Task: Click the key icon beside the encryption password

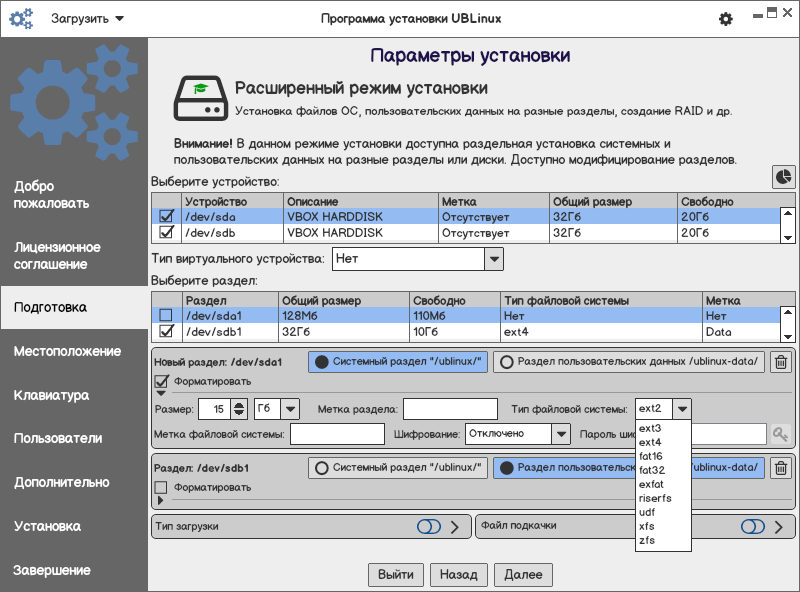Action: 779,434
